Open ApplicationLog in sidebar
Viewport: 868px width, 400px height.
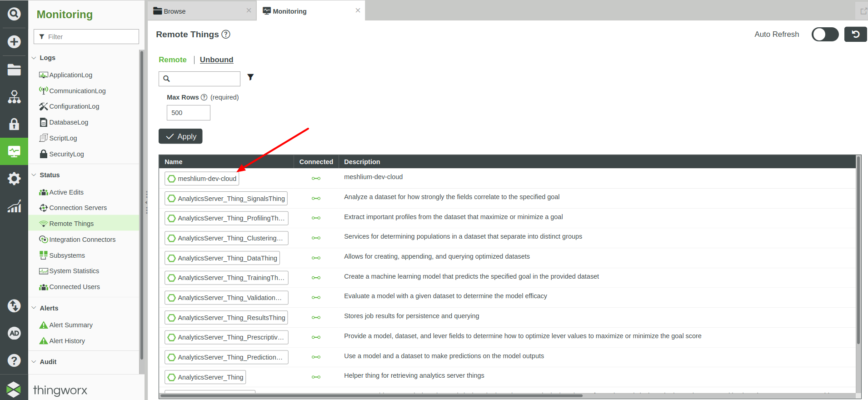tap(66, 75)
